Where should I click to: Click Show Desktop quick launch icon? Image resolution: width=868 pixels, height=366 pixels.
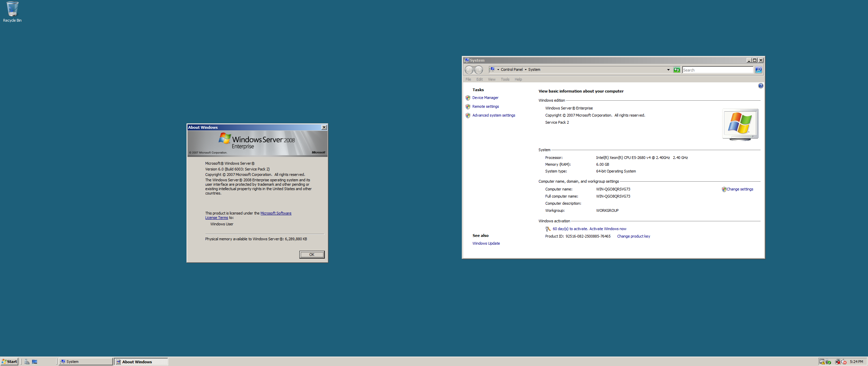pos(35,362)
